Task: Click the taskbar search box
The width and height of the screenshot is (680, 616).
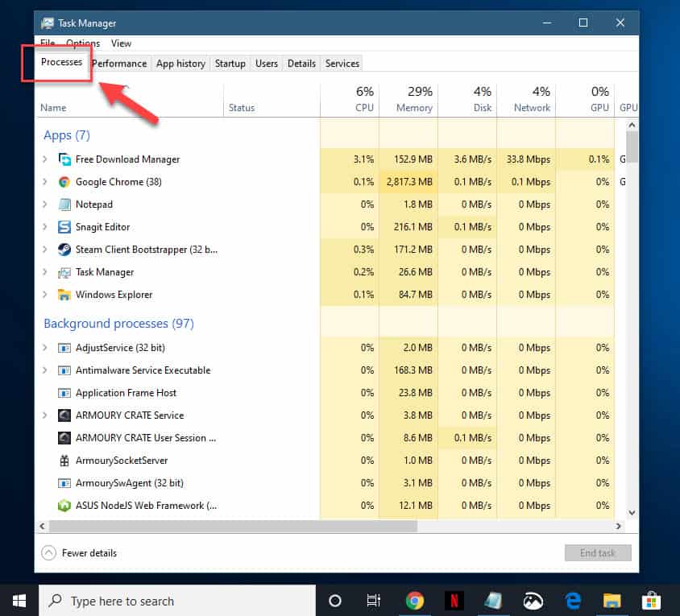Action: 177,601
